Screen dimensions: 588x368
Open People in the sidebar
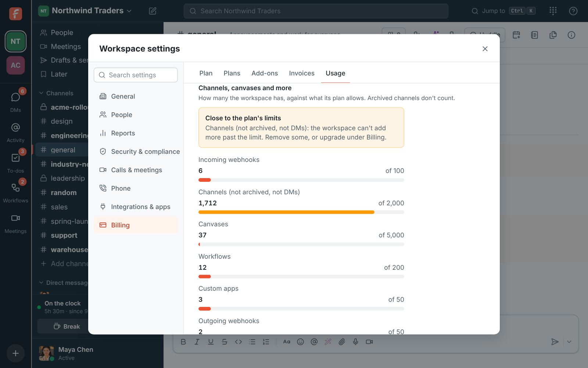[62, 33]
